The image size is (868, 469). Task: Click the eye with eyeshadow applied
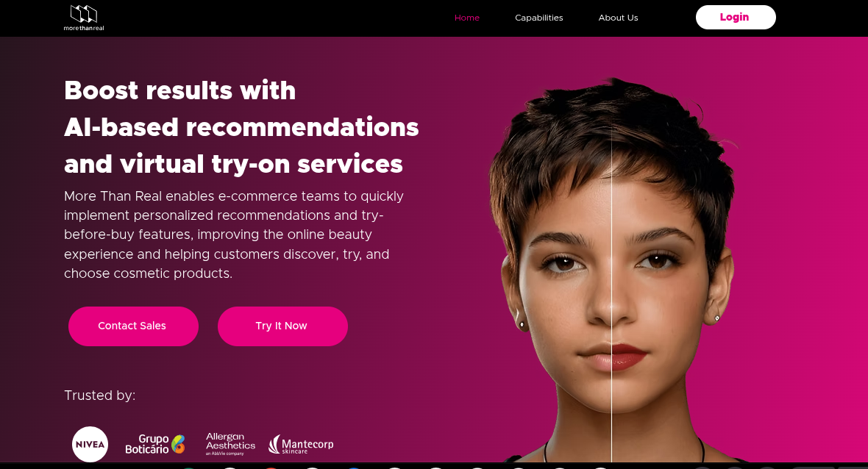pyautogui.click(x=659, y=259)
